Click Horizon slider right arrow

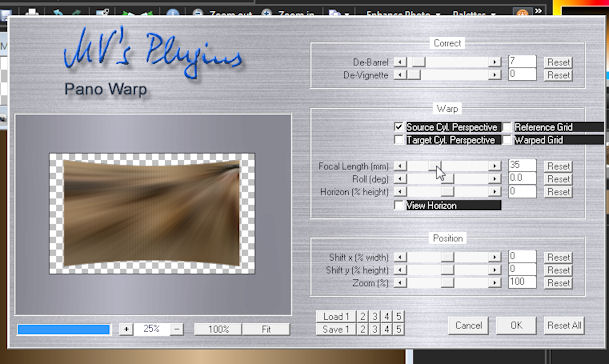click(494, 192)
